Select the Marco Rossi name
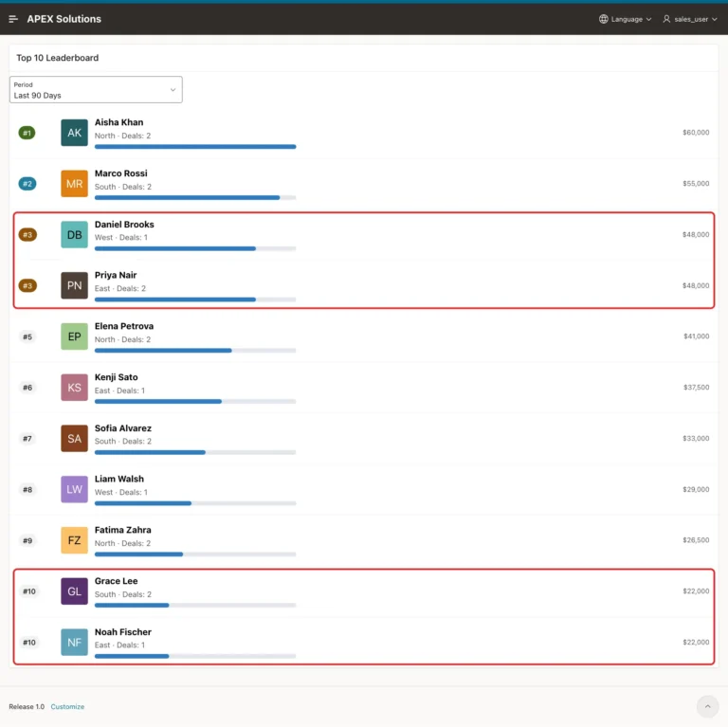728x727 pixels. coord(121,173)
